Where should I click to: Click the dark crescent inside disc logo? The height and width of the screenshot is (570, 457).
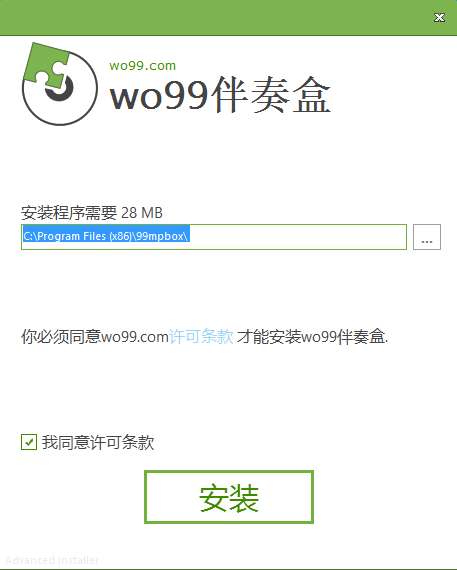point(60,89)
